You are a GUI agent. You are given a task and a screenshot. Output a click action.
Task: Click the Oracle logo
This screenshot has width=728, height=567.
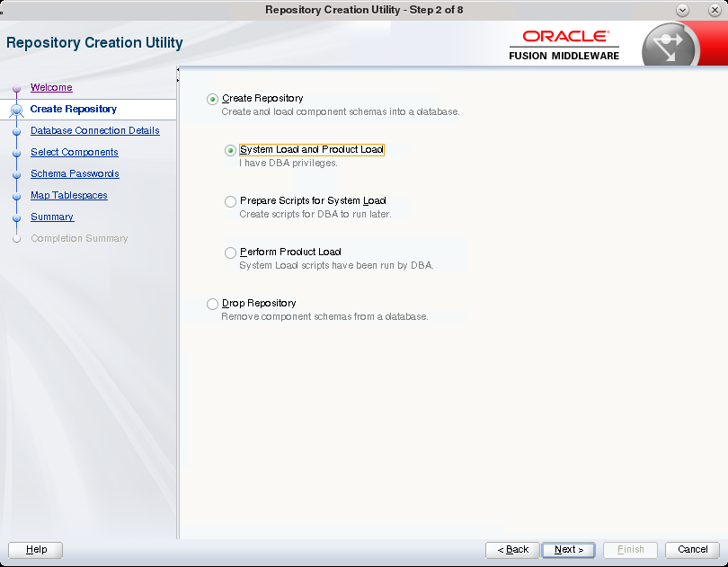pyautogui.click(x=564, y=37)
